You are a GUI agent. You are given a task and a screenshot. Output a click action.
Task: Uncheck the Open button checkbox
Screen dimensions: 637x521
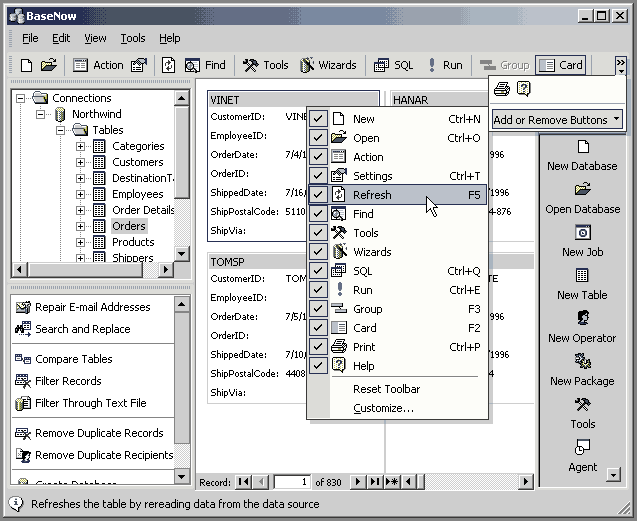pyautogui.click(x=318, y=138)
